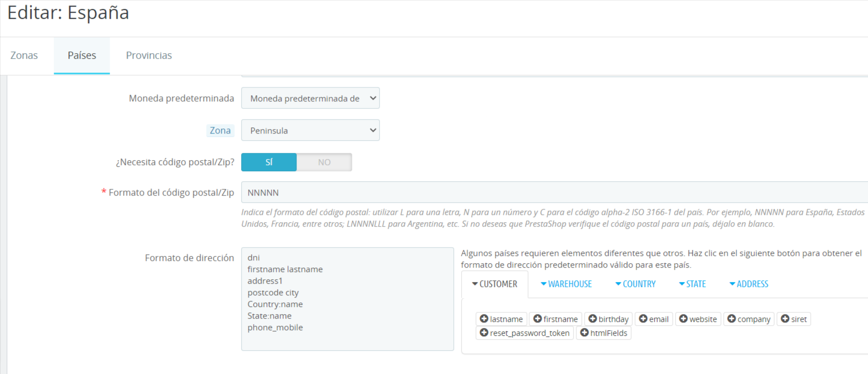
Task: Click plus icon on reset_password_token tag
Action: pyautogui.click(x=484, y=334)
